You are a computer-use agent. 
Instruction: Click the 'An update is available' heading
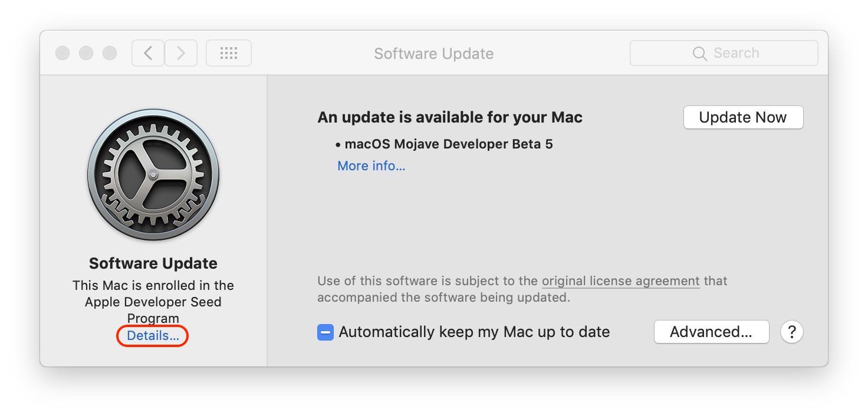pyautogui.click(x=449, y=117)
